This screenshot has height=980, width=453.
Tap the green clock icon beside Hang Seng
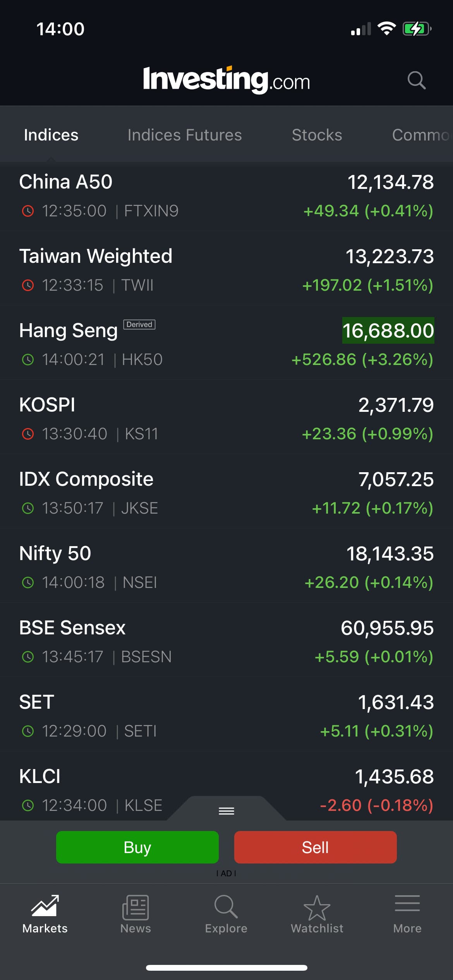point(28,360)
